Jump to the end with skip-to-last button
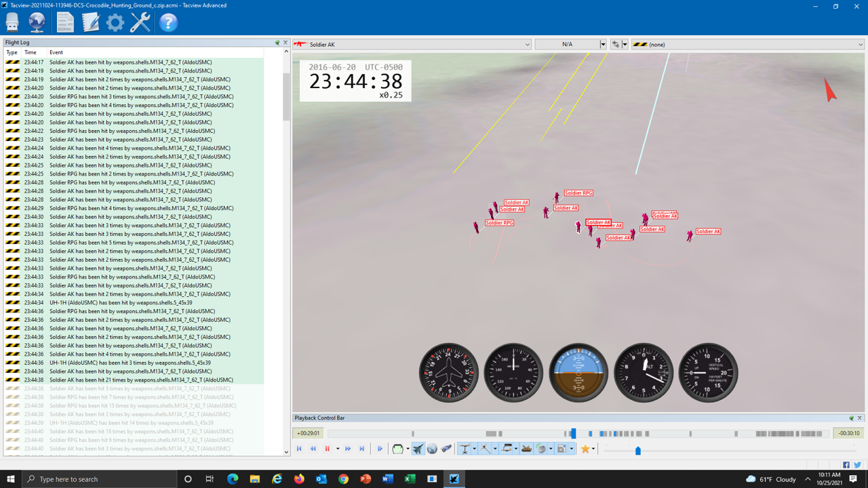Screen dimensions: 868x488 coord(362,449)
